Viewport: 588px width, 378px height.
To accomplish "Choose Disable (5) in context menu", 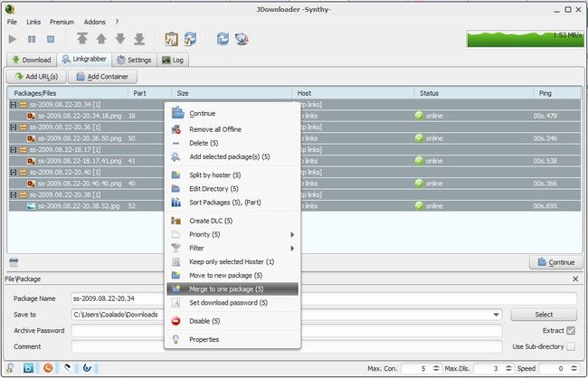I will point(232,321).
